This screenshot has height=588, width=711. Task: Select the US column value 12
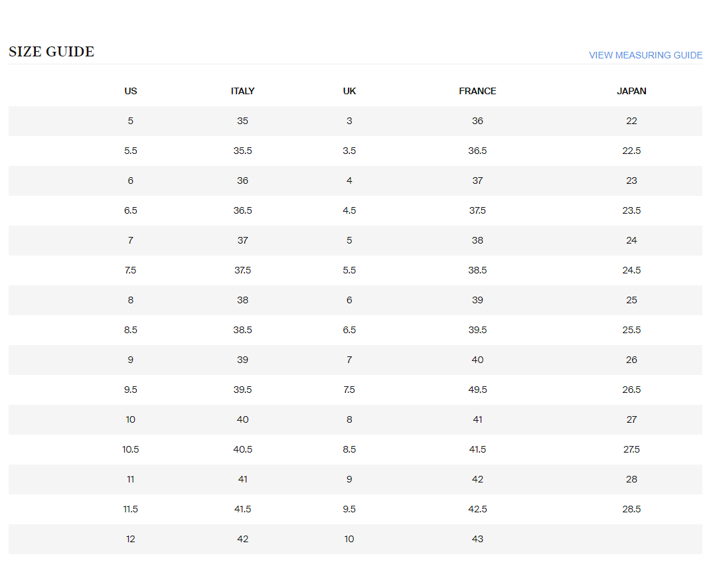(131, 539)
